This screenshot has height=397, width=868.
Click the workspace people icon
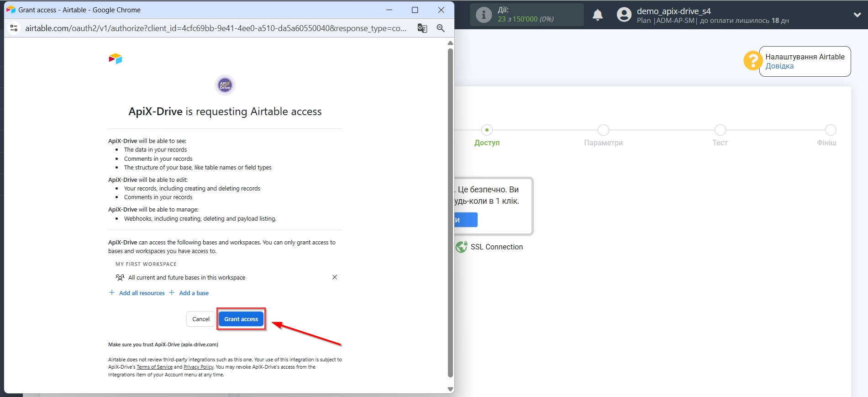pyautogui.click(x=120, y=277)
